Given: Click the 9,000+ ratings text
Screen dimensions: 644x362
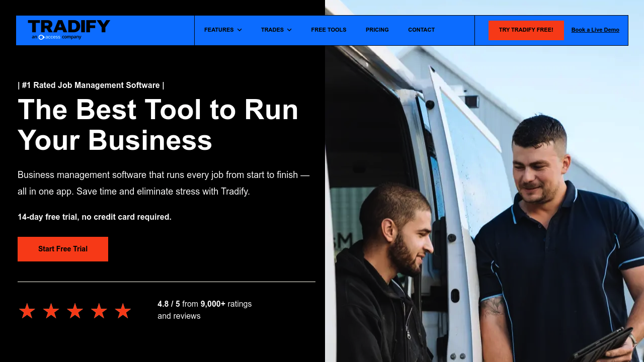Looking at the screenshot, I should pos(213,304).
